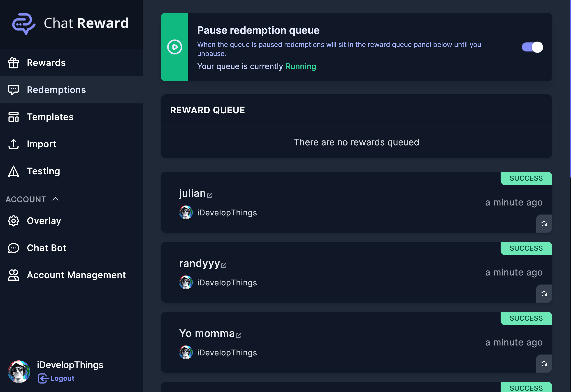The image size is (571, 392).
Task: Click the Testing triangle icon
Action: click(14, 171)
